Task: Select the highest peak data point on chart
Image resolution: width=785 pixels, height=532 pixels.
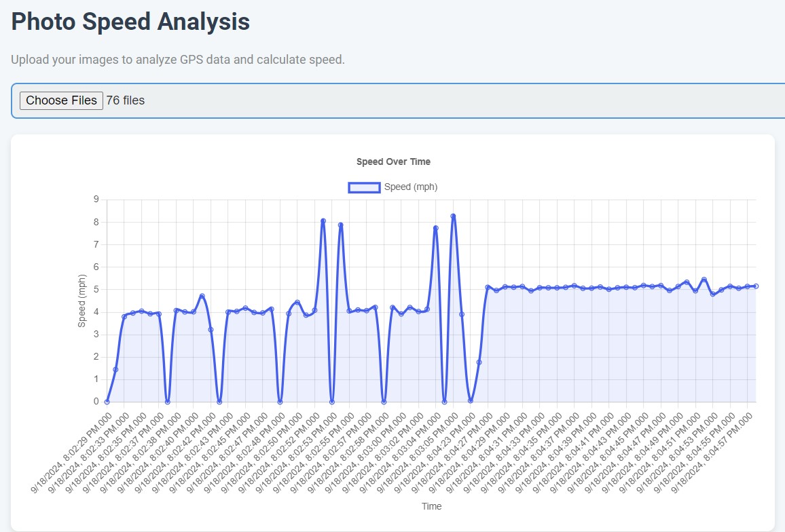Action: [x=453, y=216]
